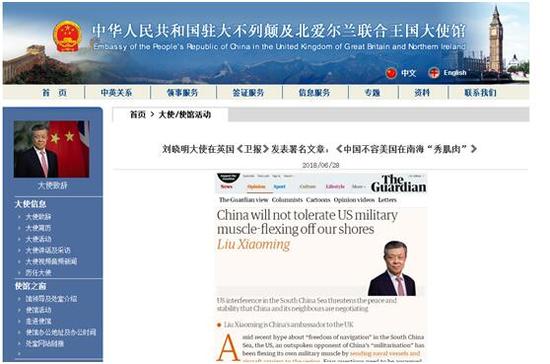Select the Opinion tab in the Guardian image

click(x=256, y=187)
